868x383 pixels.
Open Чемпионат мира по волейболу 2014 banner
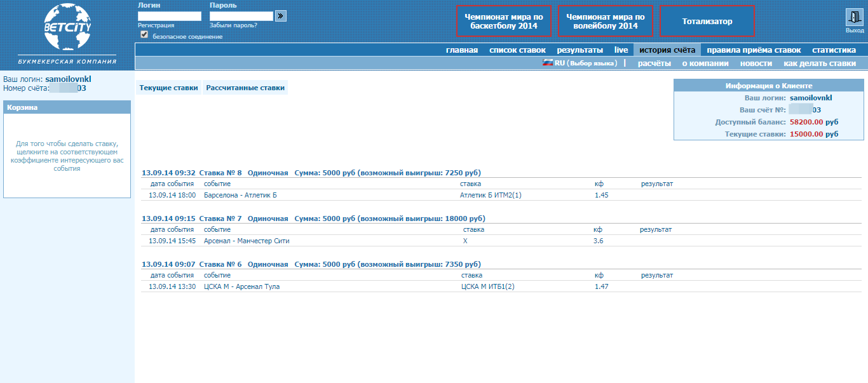pos(606,21)
